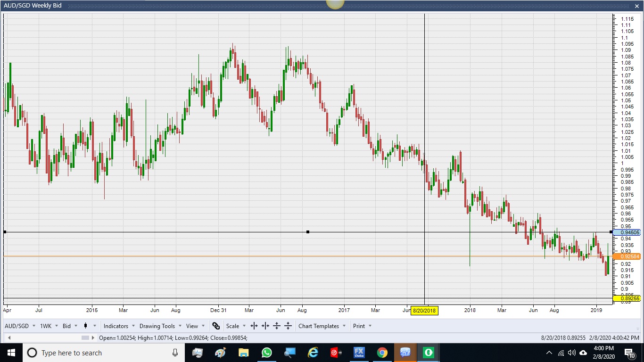The image size is (644, 362).
Task: Show hidden system tray icons
Action: (x=549, y=353)
